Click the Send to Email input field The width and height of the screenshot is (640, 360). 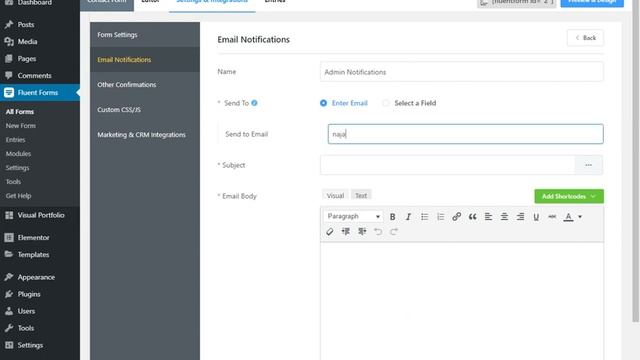coord(465,134)
